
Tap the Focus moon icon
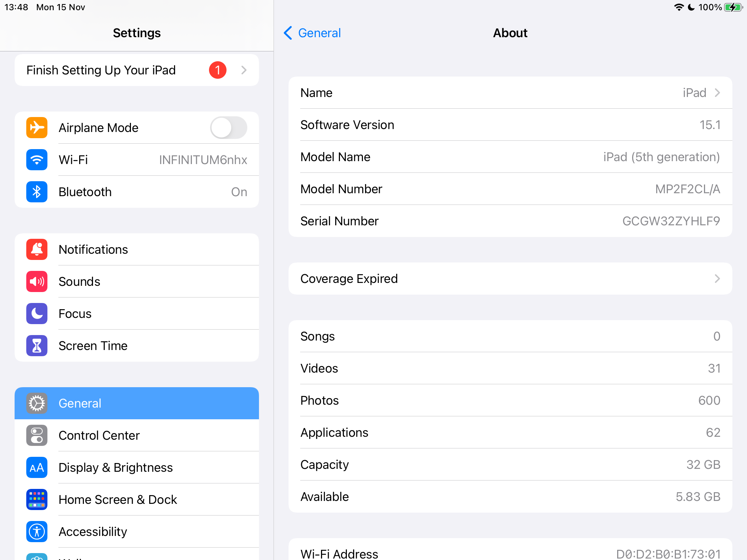(x=37, y=314)
